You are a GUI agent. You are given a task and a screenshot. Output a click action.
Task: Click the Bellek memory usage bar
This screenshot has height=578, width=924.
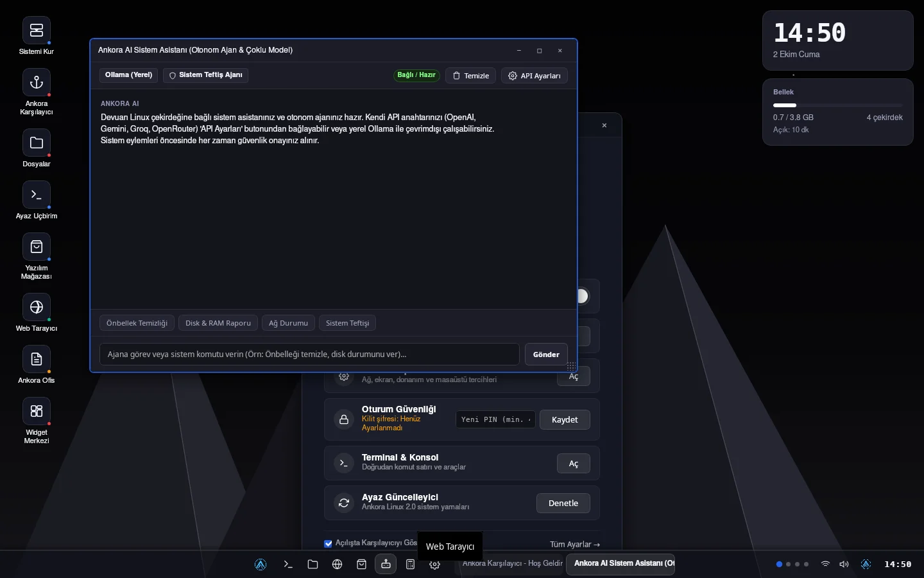pyautogui.click(x=837, y=105)
